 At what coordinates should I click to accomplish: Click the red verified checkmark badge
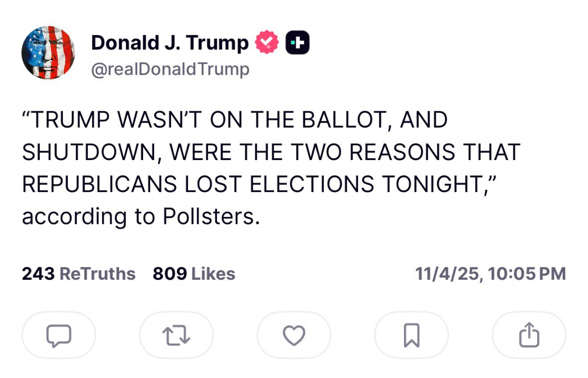pyautogui.click(x=267, y=43)
